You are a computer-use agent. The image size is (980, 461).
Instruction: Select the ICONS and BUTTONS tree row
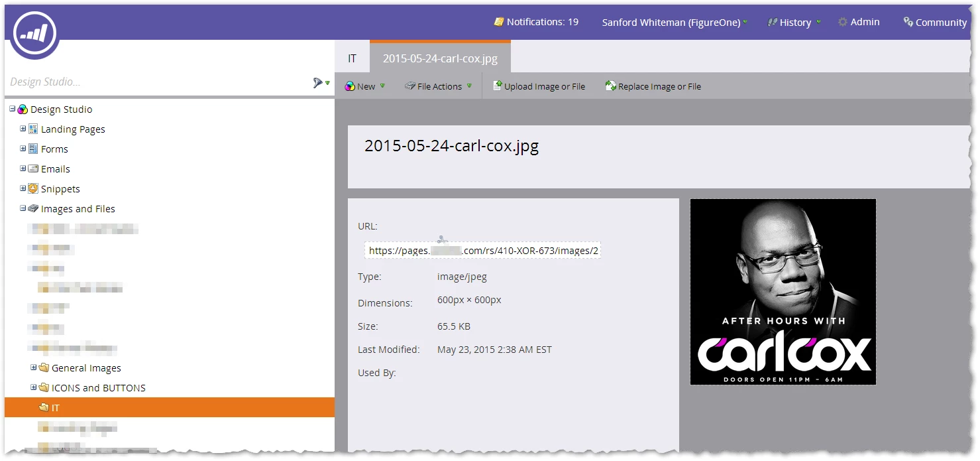point(170,387)
